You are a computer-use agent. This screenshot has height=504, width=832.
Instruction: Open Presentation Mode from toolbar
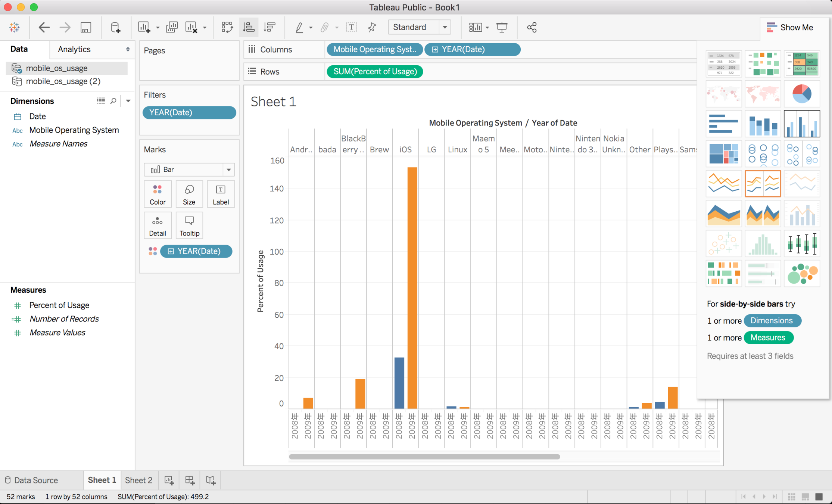(x=502, y=27)
